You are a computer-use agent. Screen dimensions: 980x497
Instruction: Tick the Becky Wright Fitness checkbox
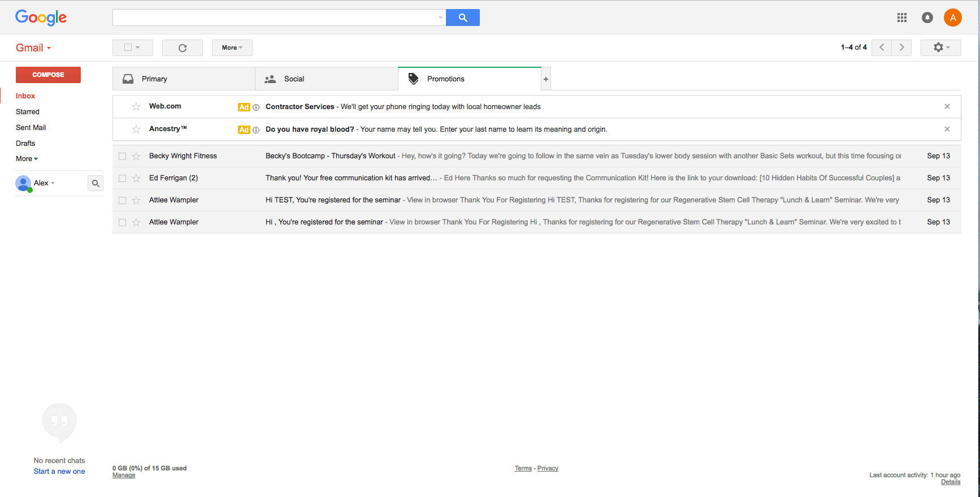click(x=122, y=156)
